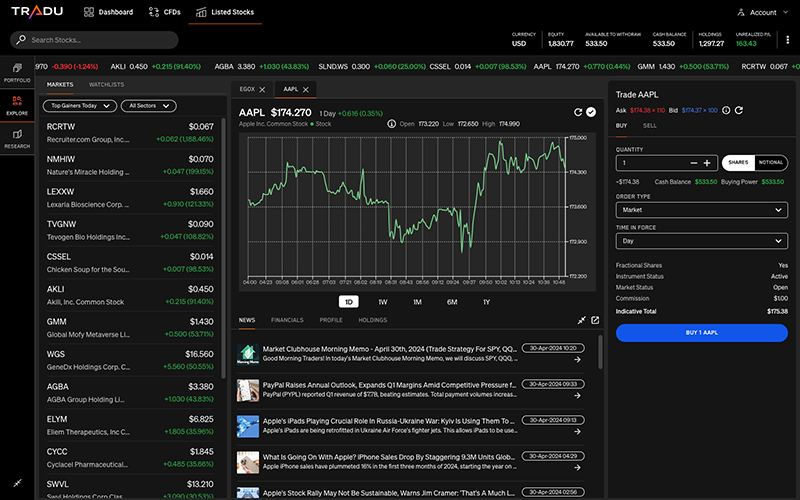Click the pin icon at sidebar bottom
This screenshot has height=500, width=800.
tap(17, 483)
